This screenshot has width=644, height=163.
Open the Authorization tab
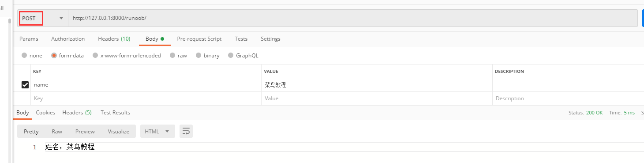point(68,39)
